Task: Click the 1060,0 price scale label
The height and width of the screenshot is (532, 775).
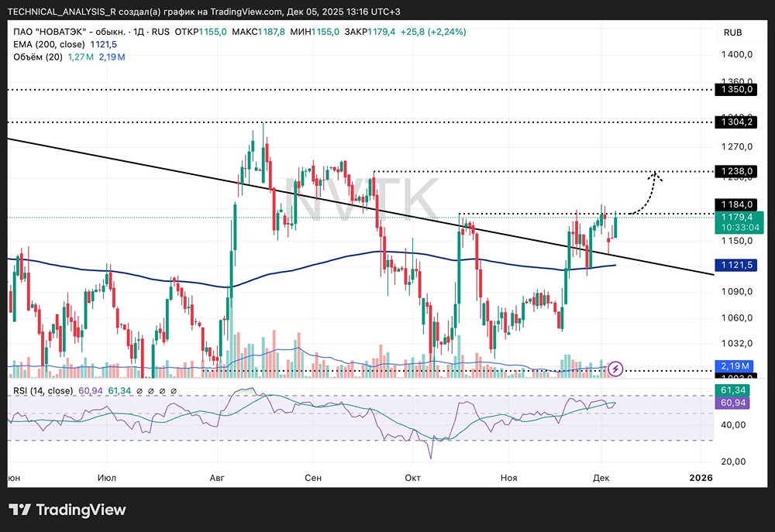Action: point(736,317)
